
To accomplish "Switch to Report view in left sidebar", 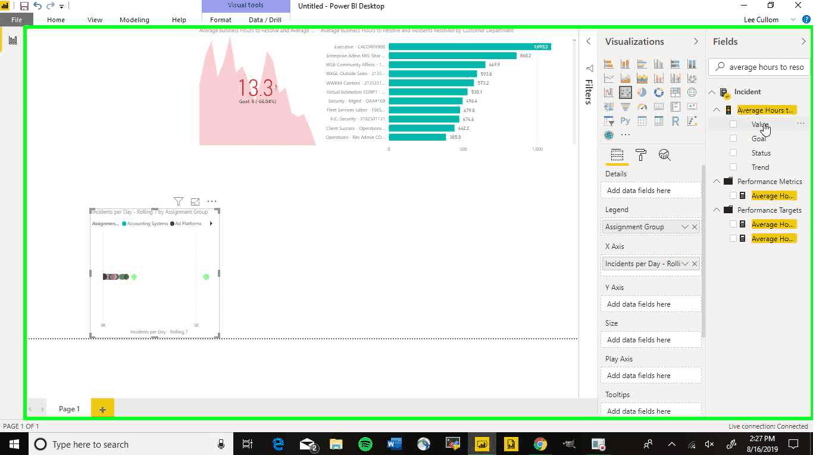I will coord(12,41).
